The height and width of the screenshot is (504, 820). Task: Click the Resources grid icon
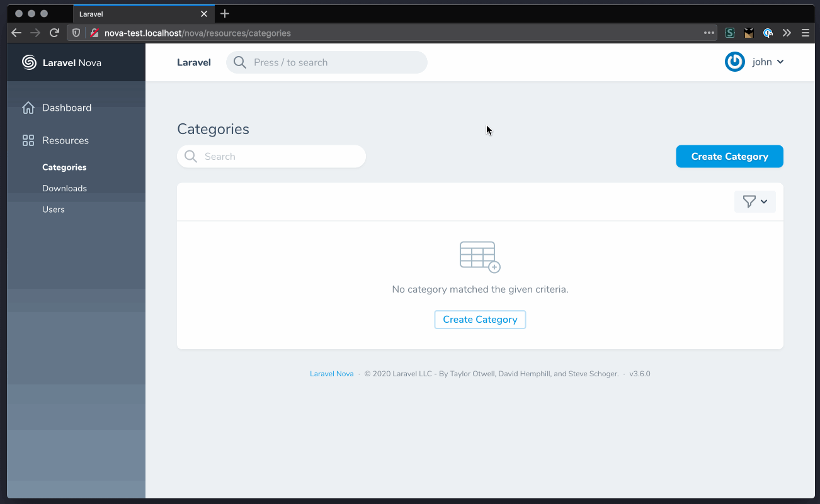click(28, 140)
